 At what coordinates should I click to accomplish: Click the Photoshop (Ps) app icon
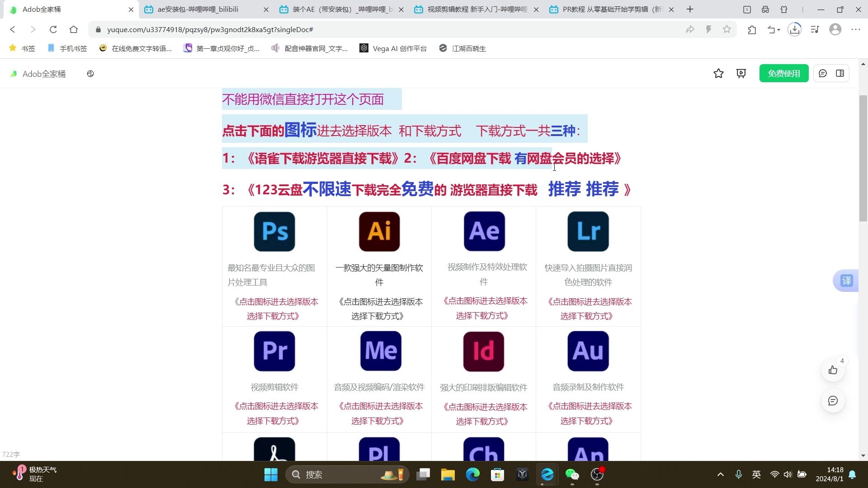[274, 231]
